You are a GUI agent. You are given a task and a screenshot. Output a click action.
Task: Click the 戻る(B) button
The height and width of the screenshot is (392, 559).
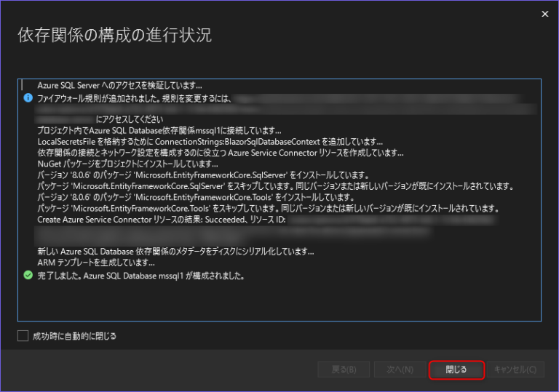(x=344, y=369)
